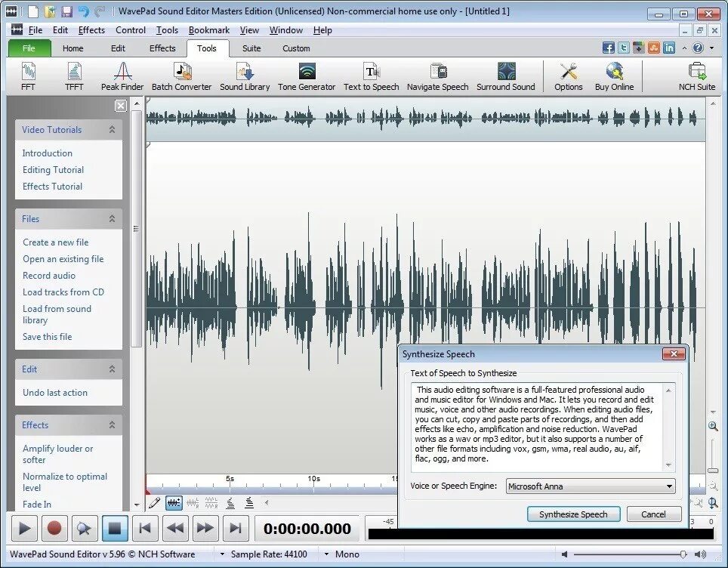This screenshot has height=568, width=728.
Task: Click the undo arrow in title bar
Action: click(x=84, y=11)
